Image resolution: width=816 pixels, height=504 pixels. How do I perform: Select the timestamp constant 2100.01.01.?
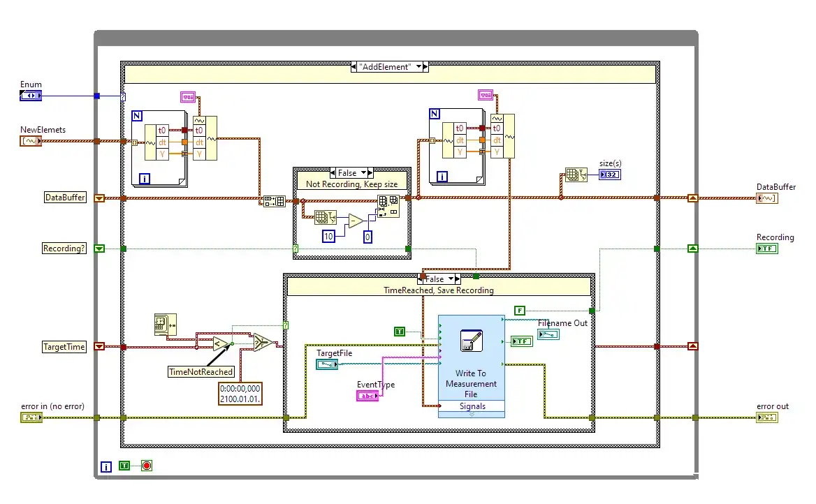pyautogui.click(x=240, y=394)
